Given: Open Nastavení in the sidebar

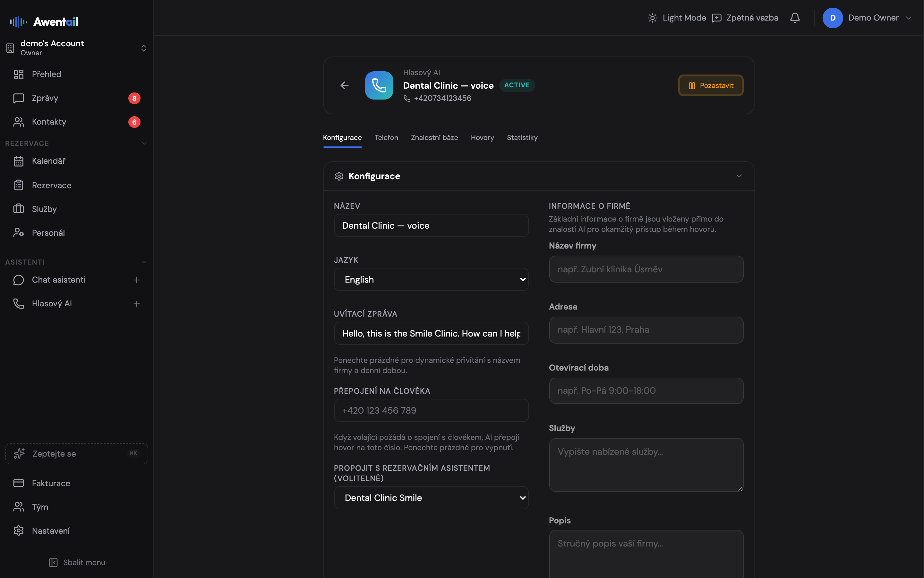Looking at the screenshot, I should (76, 530).
